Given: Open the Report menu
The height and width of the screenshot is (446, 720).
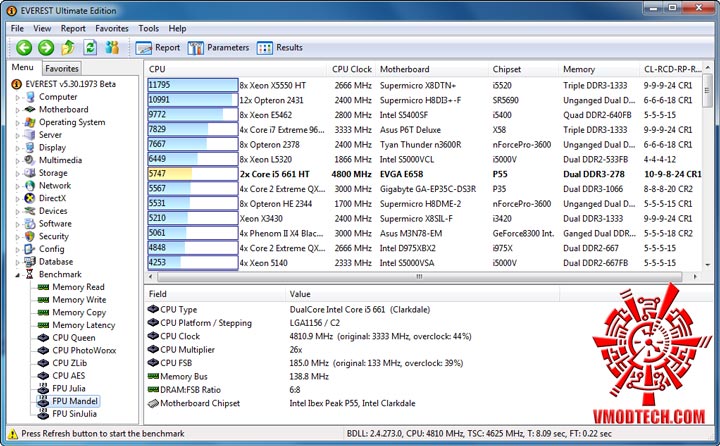Looking at the screenshot, I should 73,28.
